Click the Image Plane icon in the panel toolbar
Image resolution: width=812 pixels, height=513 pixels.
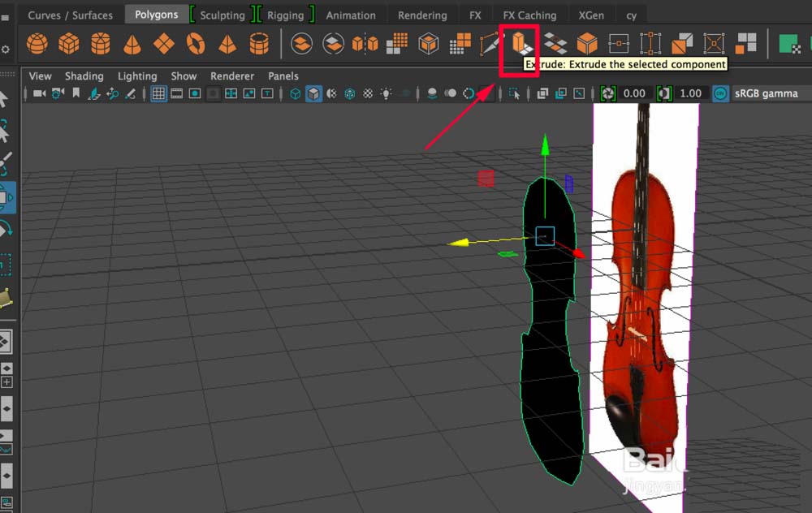94,93
